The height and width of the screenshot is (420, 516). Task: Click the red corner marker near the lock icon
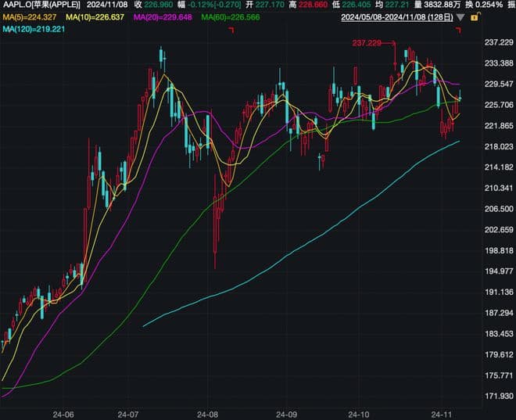[458, 30]
